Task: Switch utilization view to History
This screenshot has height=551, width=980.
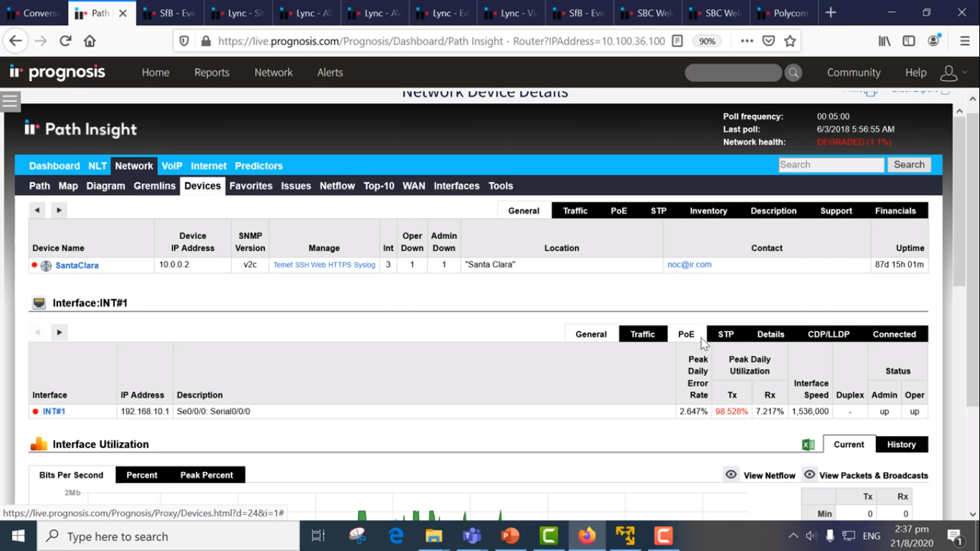Action: [x=901, y=445]
